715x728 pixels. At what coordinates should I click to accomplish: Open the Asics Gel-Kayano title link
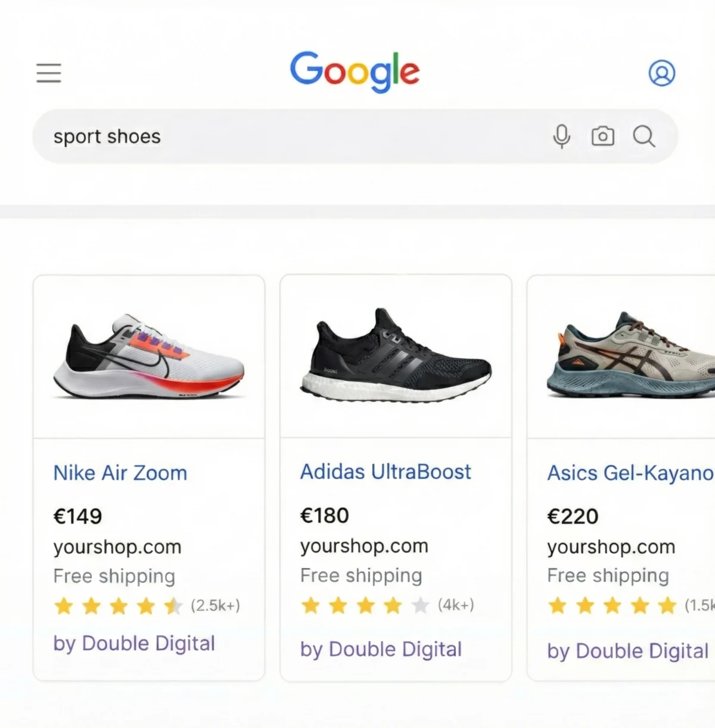[x=630, y=473]
